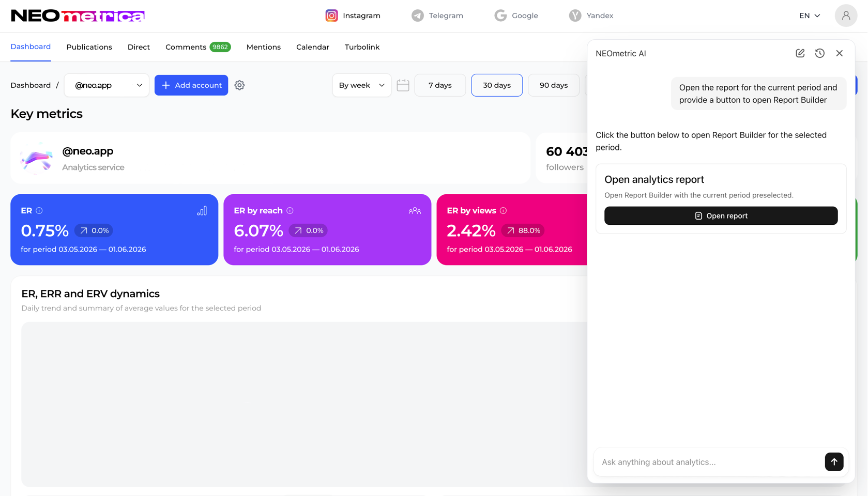Select the 7 days period
The image size is (868, 496).
click(440, 85)
